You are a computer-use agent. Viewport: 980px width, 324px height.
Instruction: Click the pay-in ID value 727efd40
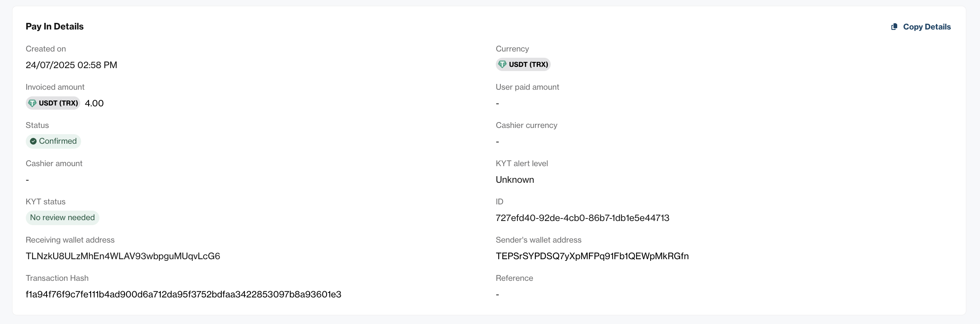[x=582, y=218]
